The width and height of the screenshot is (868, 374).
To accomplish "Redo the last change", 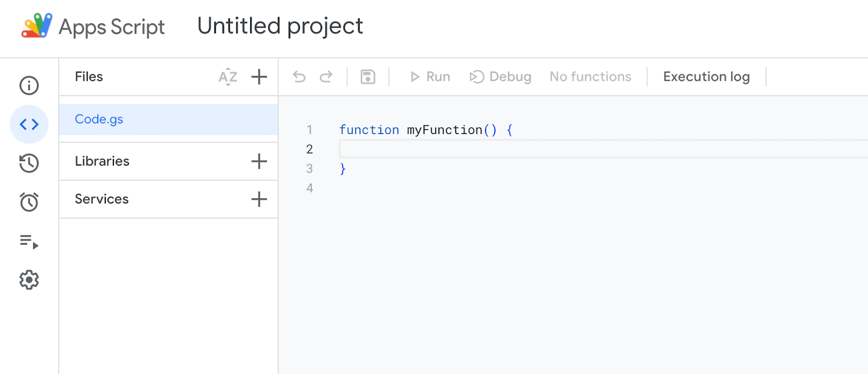I will [327, 77].
